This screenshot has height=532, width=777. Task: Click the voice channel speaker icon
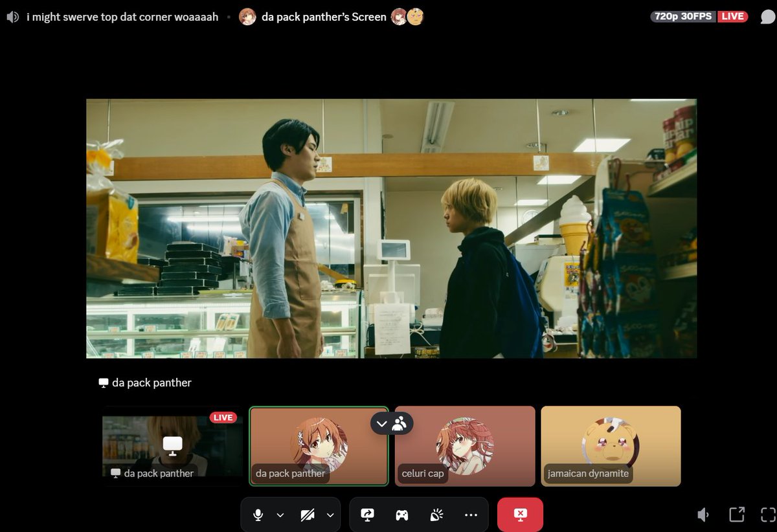pos(12,17)
